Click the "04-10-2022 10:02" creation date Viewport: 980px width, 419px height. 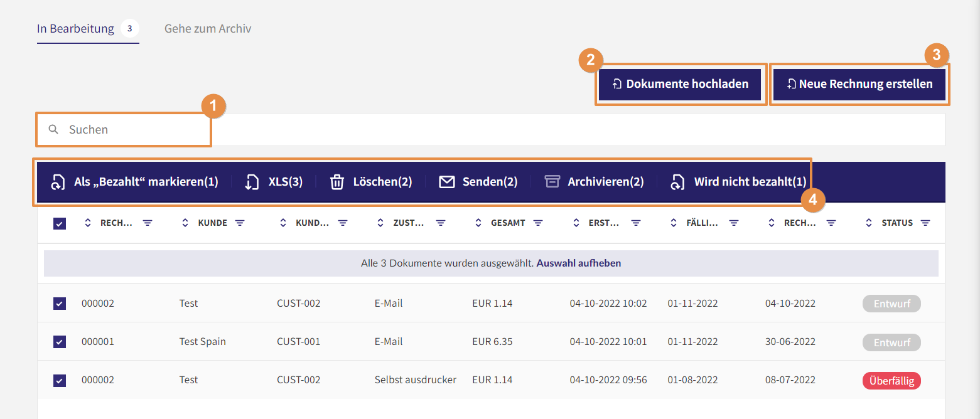click(x=608, y=304)
